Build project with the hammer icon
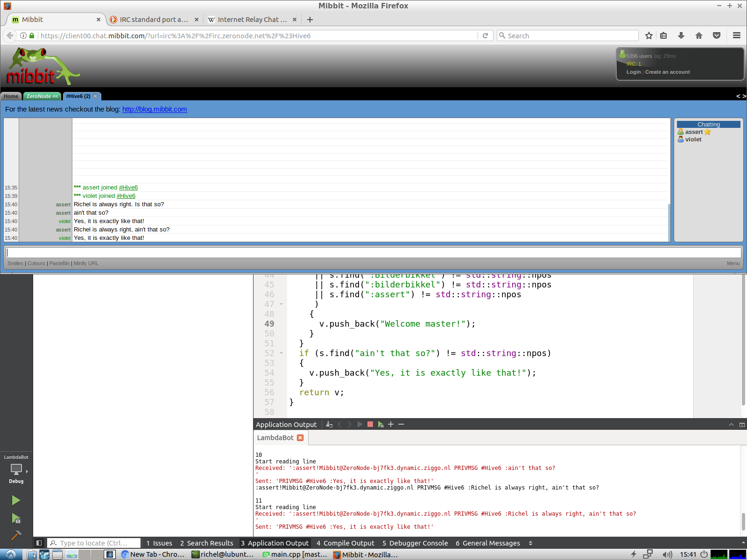The image size is (747, 560). [16, 535]
